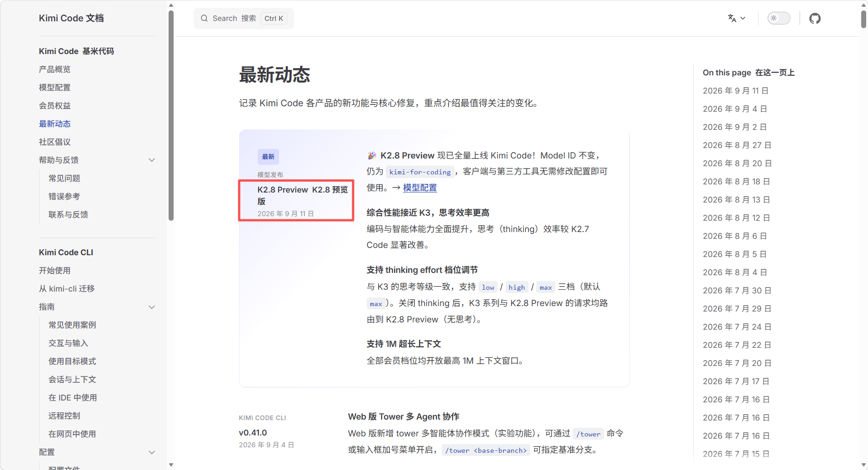This screenshot has width=868, height=470.
Task: Collapse the 配置 sidebar section chevron
Action: tap(152, 452)
